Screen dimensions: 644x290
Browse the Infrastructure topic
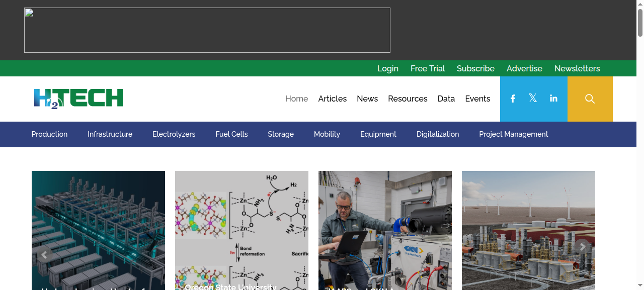point(110,134)
